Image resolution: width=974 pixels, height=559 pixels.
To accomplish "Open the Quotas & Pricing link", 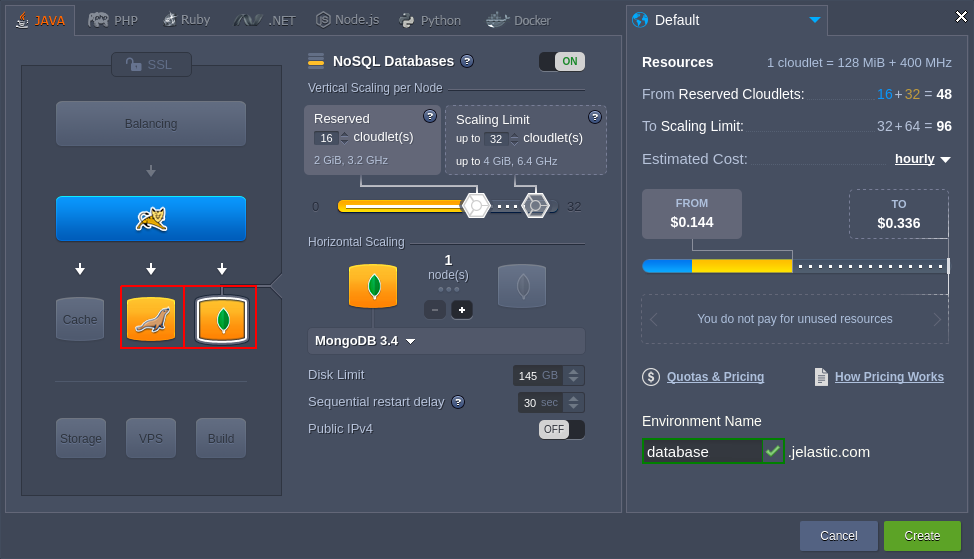I will click(715, 376).
